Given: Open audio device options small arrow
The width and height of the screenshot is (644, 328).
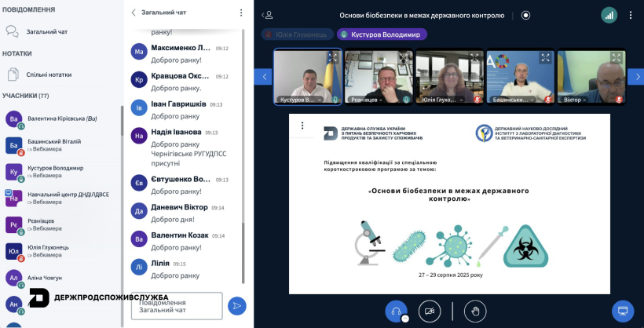Looking at the screenshot, I should coord(405,319).
